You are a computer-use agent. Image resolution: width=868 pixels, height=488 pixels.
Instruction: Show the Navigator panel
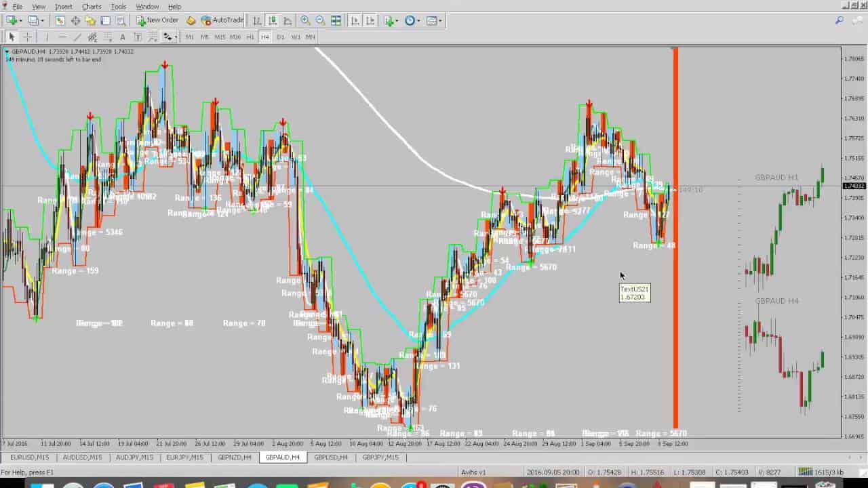point(90,20)
